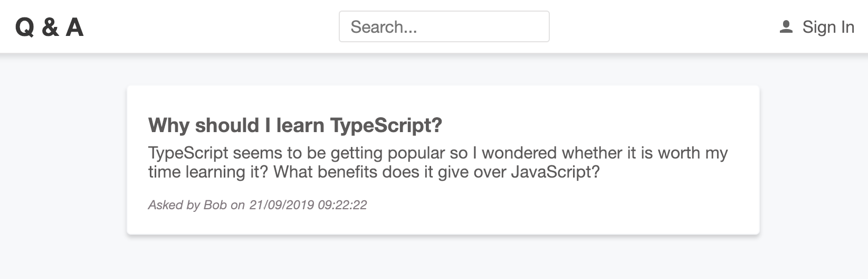Go home via the Q & A logo
Screen dimensions: 868x279
[49, 27]
